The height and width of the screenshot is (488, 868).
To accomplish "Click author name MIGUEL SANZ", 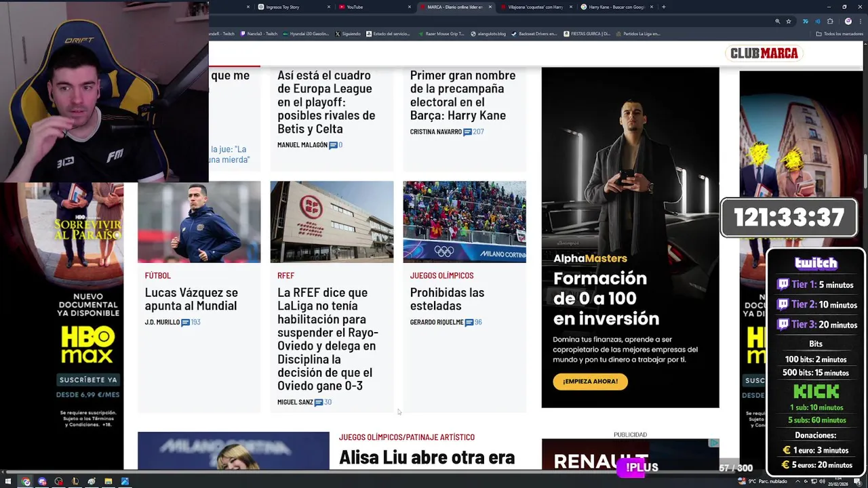I will click(295, 402).
